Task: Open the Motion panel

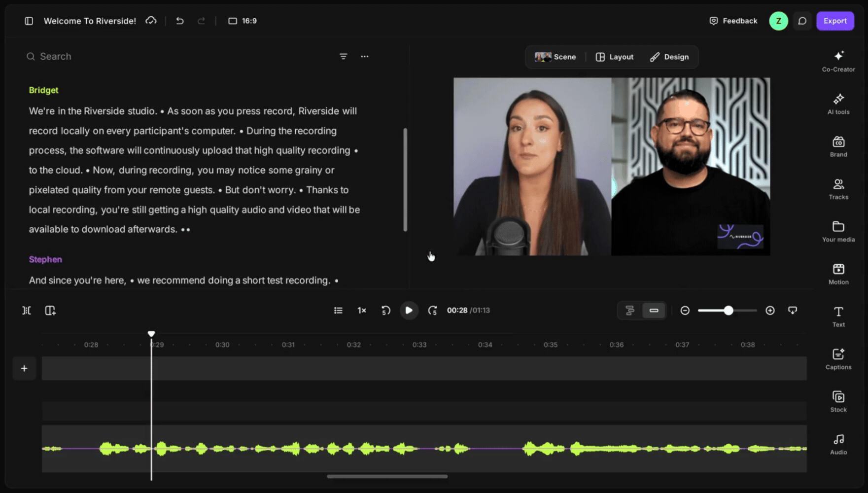Action: pos(838,274)
